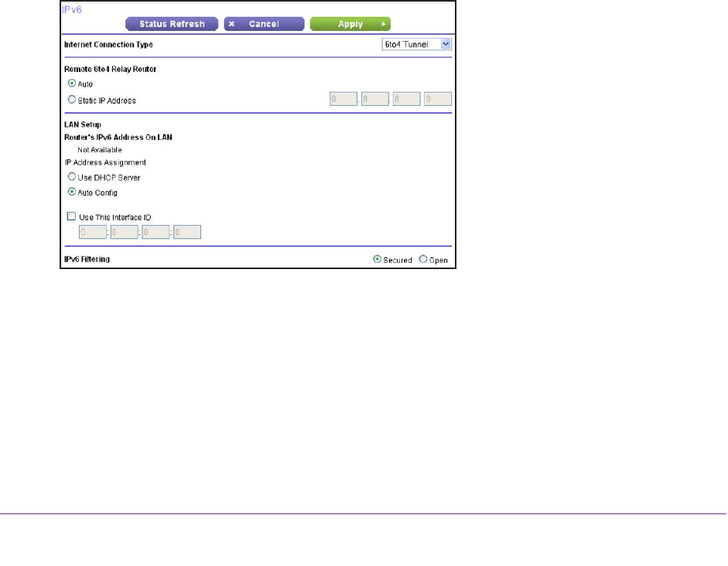This screenshot has height=566, width=728.
Task: Select Use DHCP Server option
Action: (72, 176)
